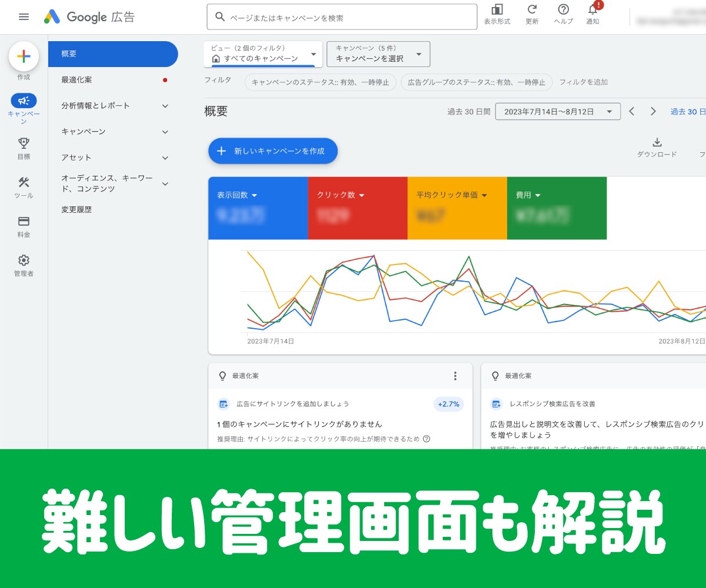This screenshot has width=706, height=588.
Task: Click the 更新 refresh icon
Action: click(532, 9)
